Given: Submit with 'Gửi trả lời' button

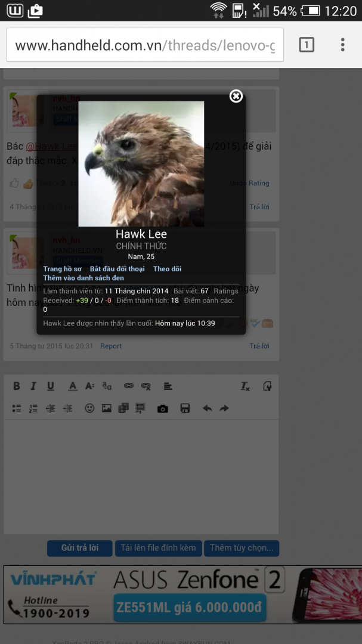Looking at the screenshot, I should click(x=80, y=548).
